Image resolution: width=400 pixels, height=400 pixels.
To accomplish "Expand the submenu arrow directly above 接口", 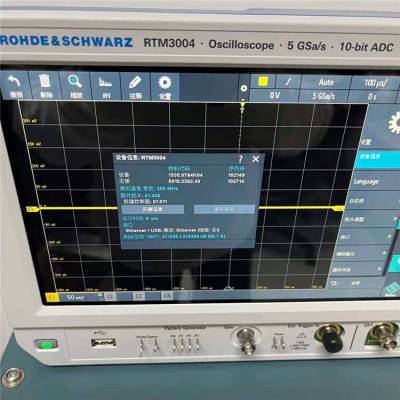I will pos(395,219).
